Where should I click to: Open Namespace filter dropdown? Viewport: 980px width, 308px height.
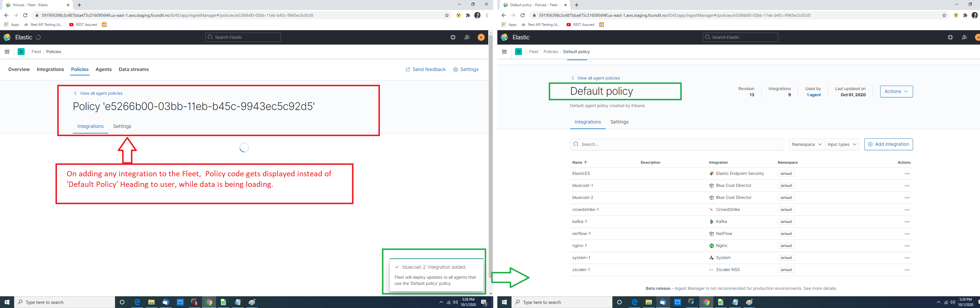point(806,145)
